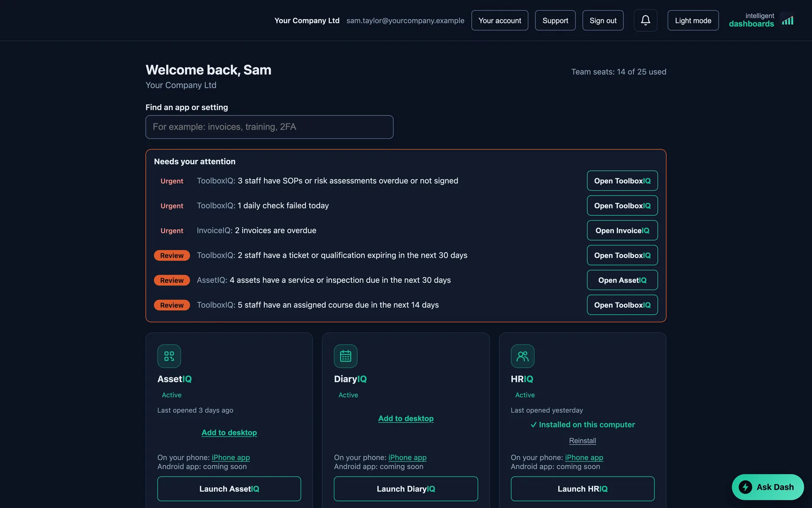Click the DiaryIQ calendar icon
The height and width of the screenshot is (508, 812).
coord(346,356)
